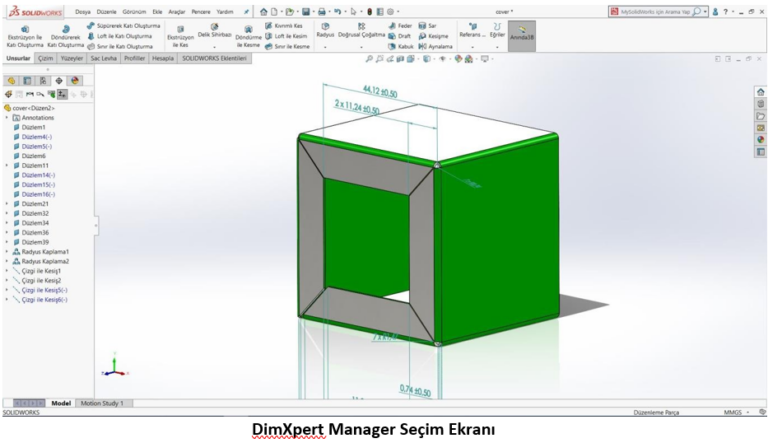768x443 pixels.
Task: Open the Referans dropdown
Action: point(471,35)
